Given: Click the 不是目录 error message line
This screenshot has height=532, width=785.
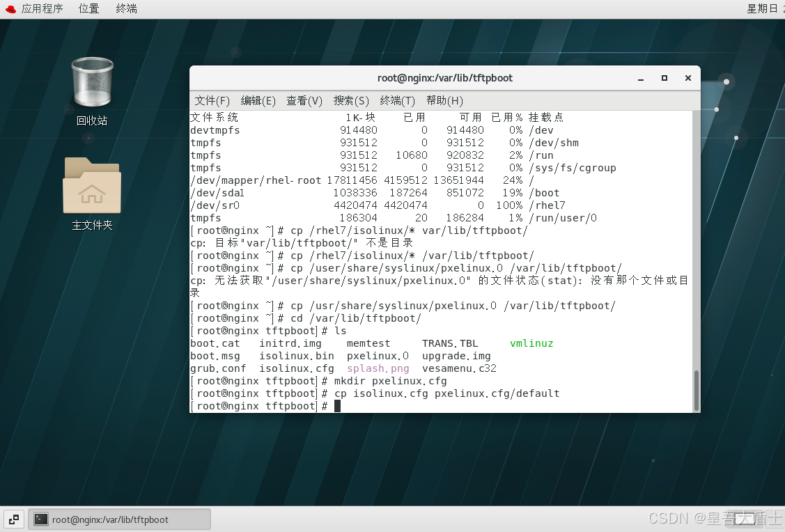Looking at the screenshot, I should [x=302, y=243].
